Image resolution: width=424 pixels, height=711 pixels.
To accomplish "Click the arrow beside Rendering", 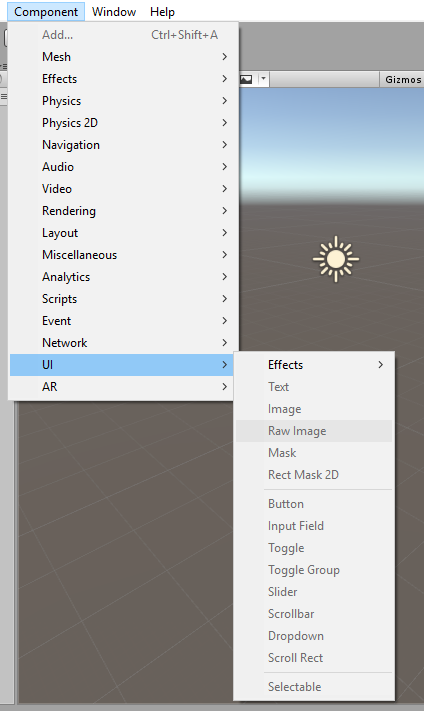I will click(x=224, y=211).
